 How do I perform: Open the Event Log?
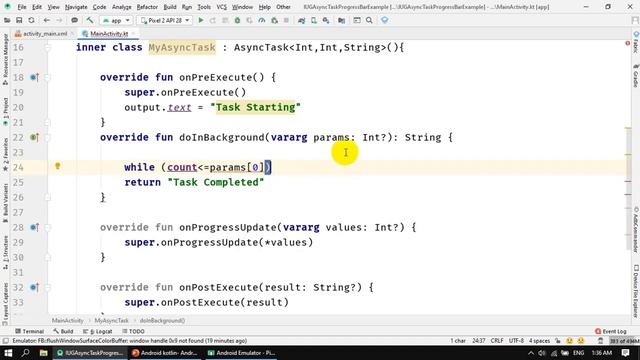pos(611,331)
